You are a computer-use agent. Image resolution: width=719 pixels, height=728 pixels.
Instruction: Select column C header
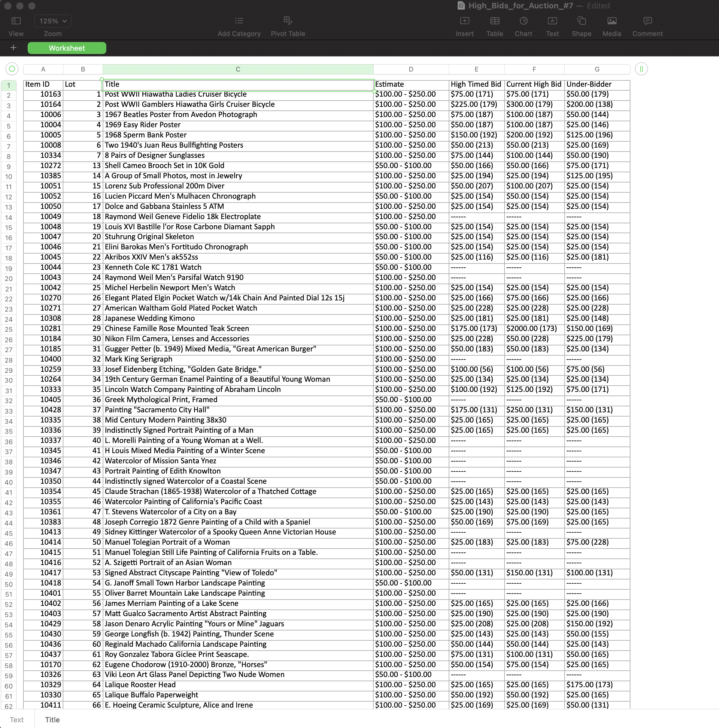coord(238,69)
